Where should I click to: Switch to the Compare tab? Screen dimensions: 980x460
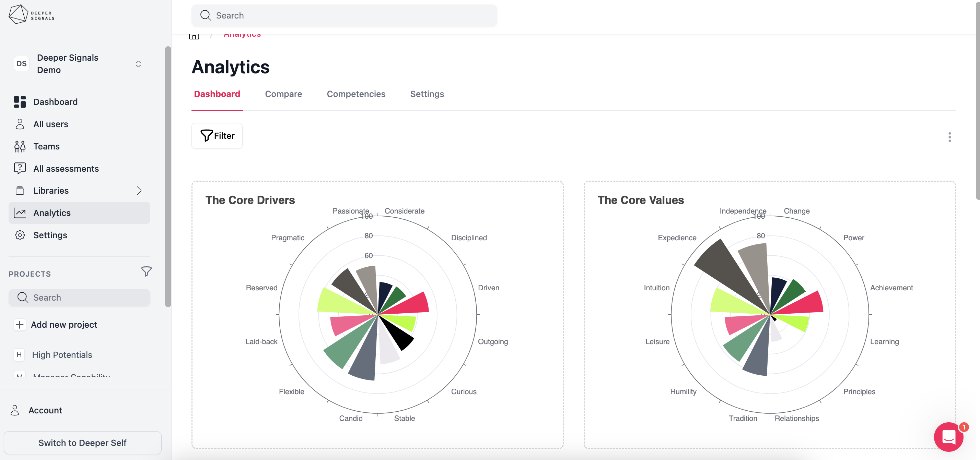pyautogui.click(x=283, y=94)
